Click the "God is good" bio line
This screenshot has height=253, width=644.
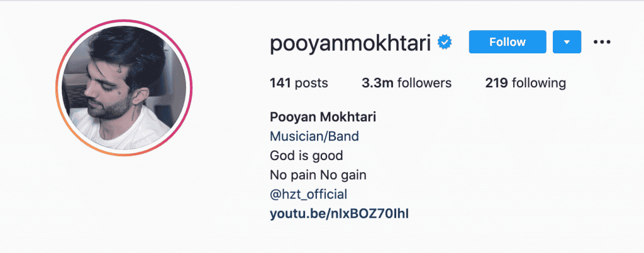306,155
